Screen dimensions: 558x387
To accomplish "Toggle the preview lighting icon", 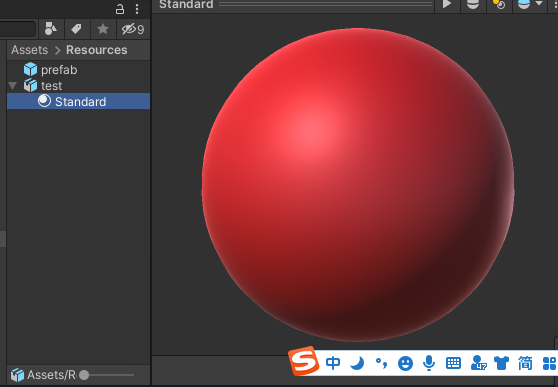I will (499, 4).
